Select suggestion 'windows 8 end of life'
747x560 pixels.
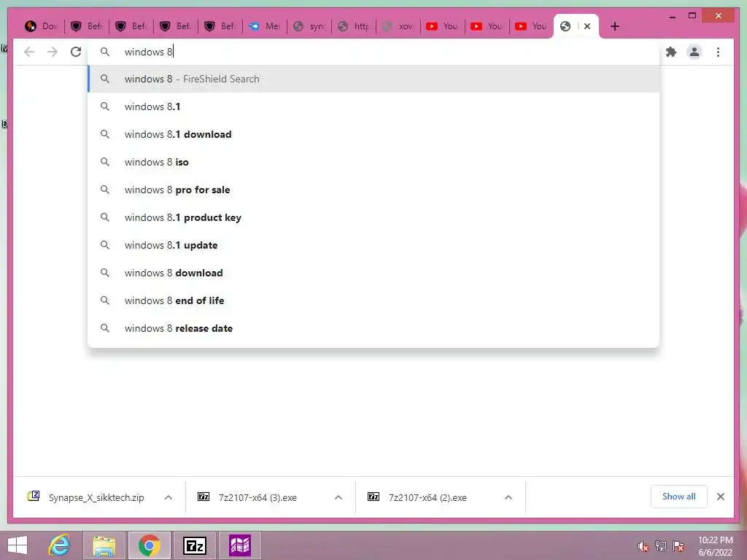coord(374,300)
